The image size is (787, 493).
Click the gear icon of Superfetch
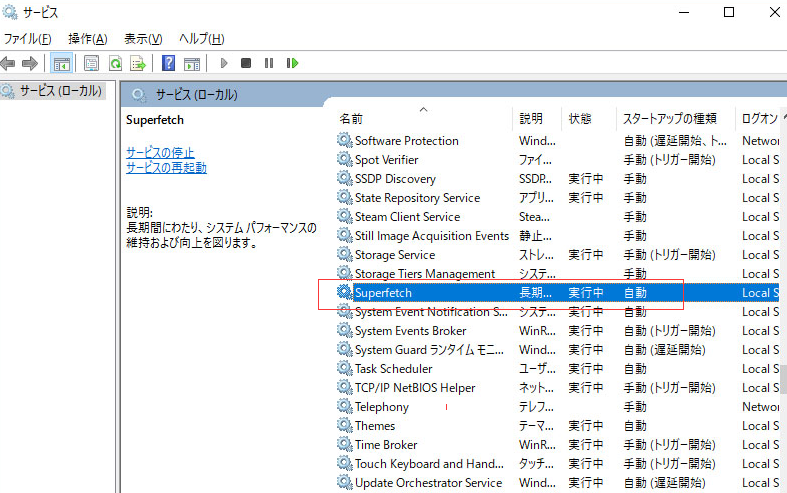[345, 292]
